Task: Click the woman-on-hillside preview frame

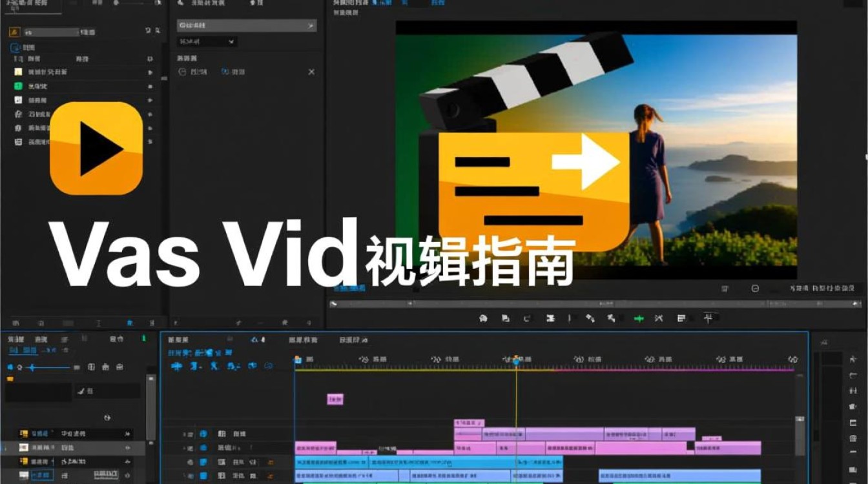Action: point(596,150)
